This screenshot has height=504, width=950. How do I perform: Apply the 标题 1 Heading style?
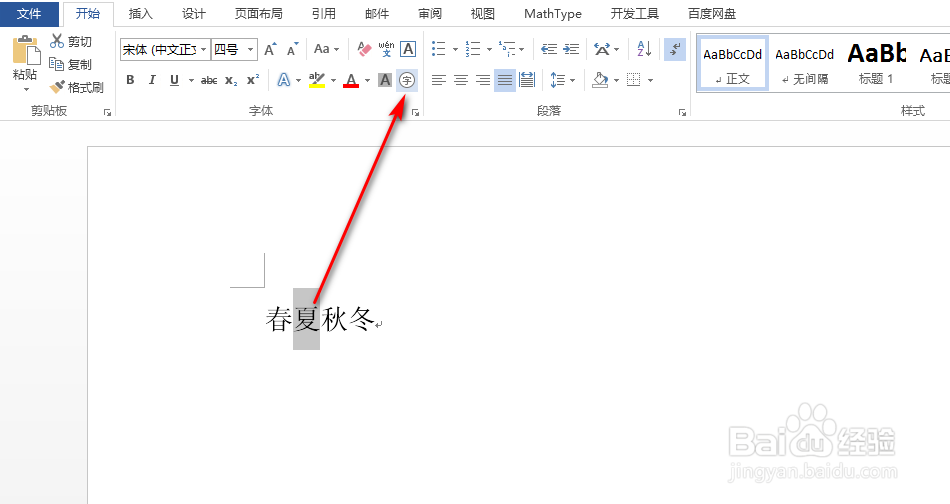(x=876, y=64)
